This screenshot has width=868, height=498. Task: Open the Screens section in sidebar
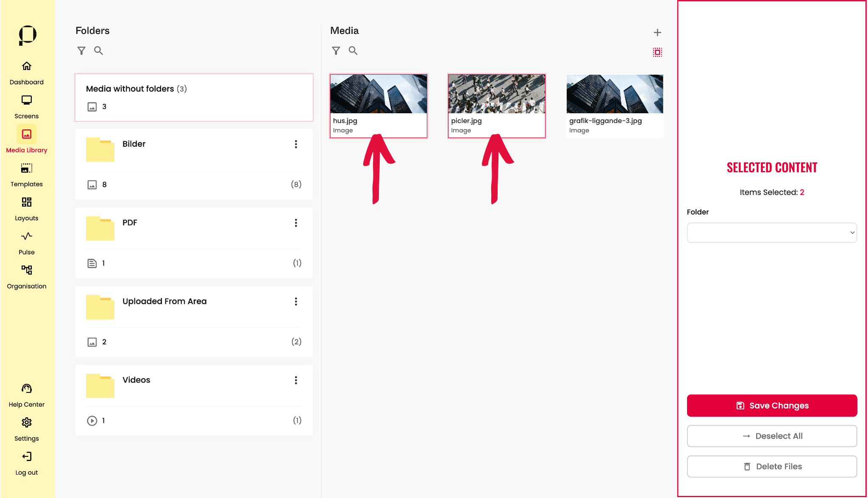[27, 107]
